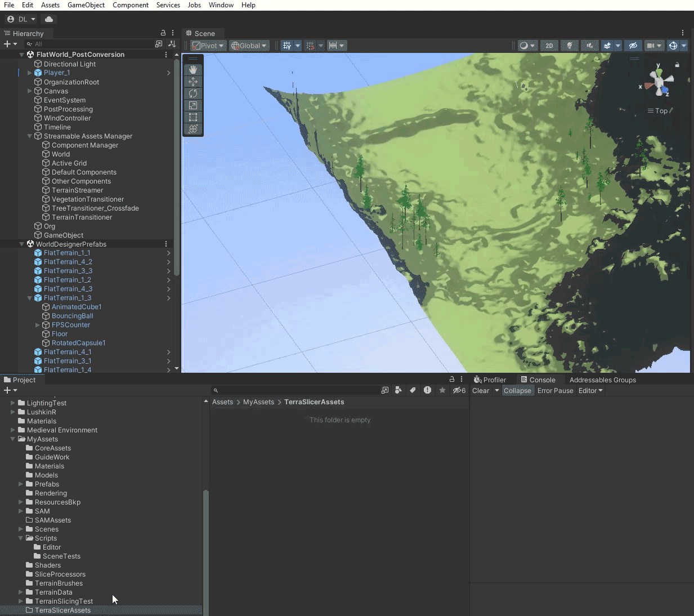694x616 pixels.
Task: Toggle scene lighting on or off
Action: [x=570, y=46]
